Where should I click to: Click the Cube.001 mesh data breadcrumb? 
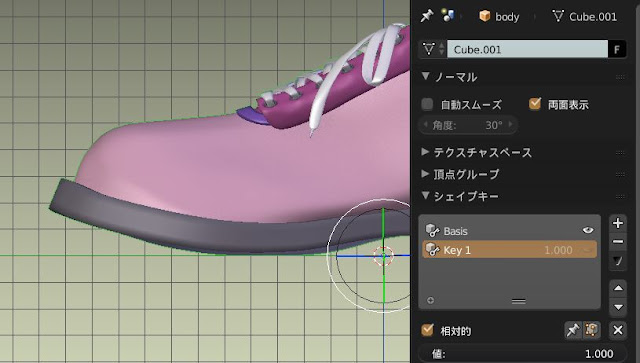pos(585,17)
